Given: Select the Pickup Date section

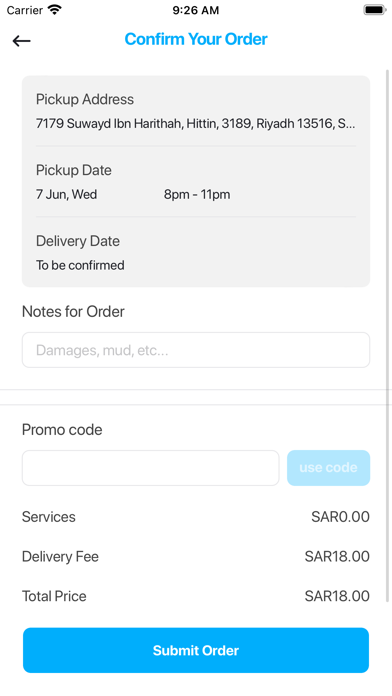Looking at the screenshot, I should pos(196,182).
